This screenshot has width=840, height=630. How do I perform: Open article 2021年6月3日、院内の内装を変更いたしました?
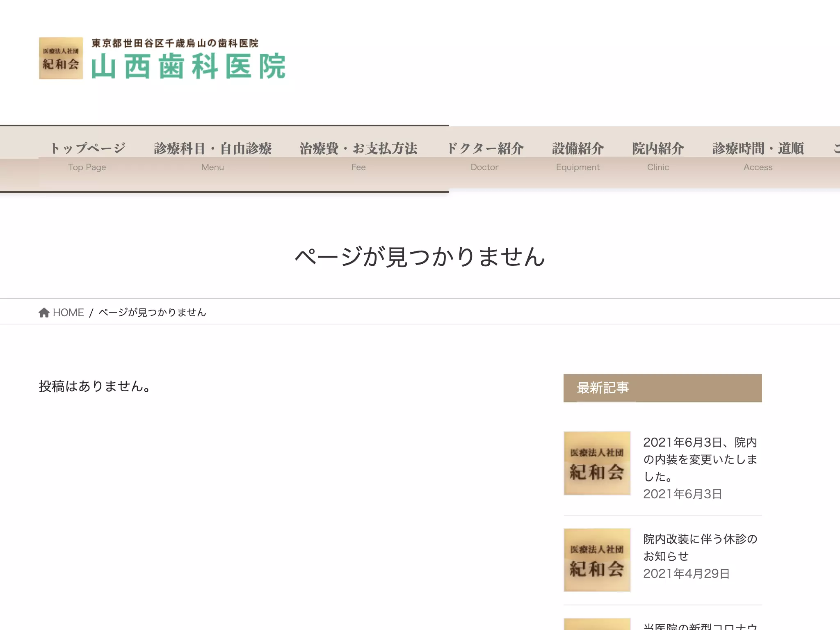coord(700,459)
